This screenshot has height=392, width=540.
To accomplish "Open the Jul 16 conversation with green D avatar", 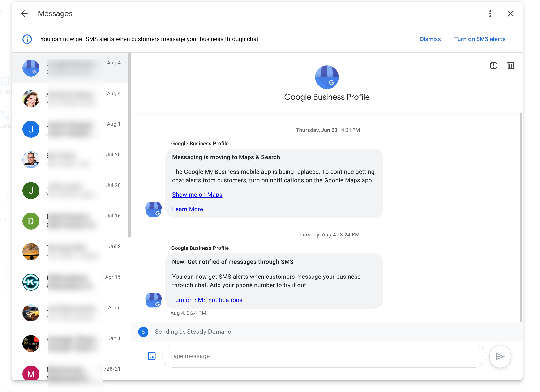I will pos(71,221).
